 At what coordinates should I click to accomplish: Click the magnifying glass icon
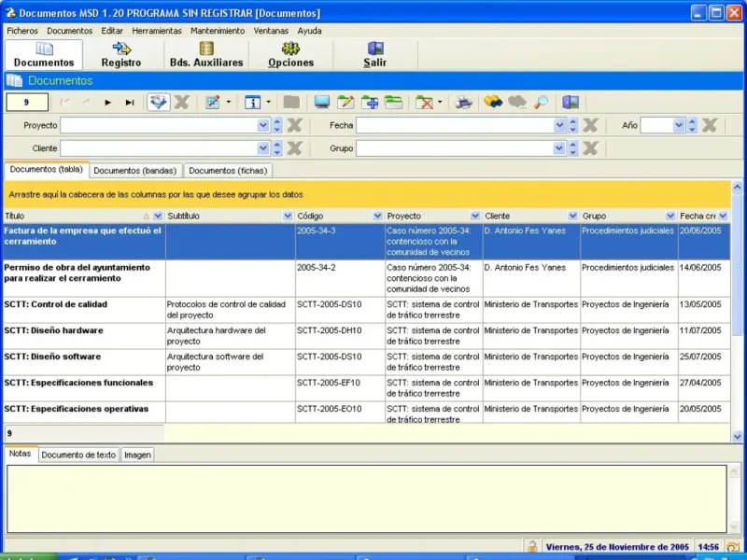point(542,103)
